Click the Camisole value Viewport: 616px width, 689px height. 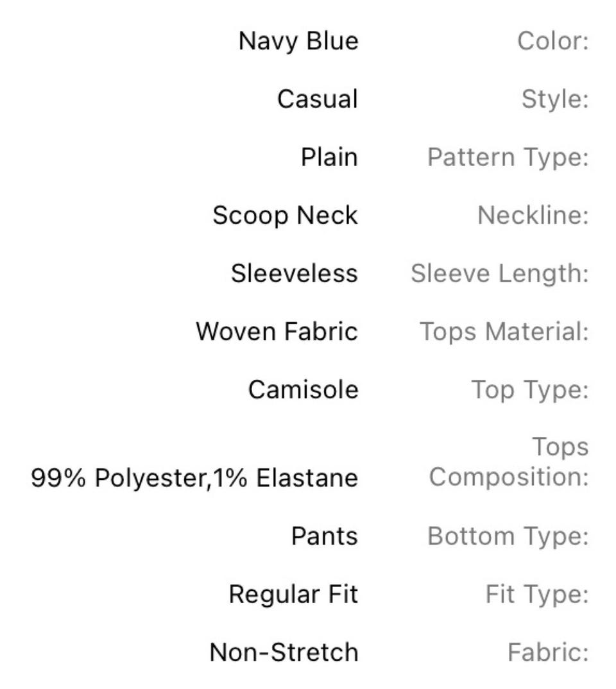303,389
